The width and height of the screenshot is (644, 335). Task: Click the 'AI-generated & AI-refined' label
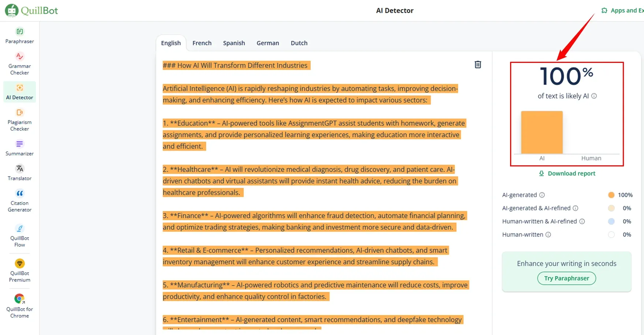536,208
